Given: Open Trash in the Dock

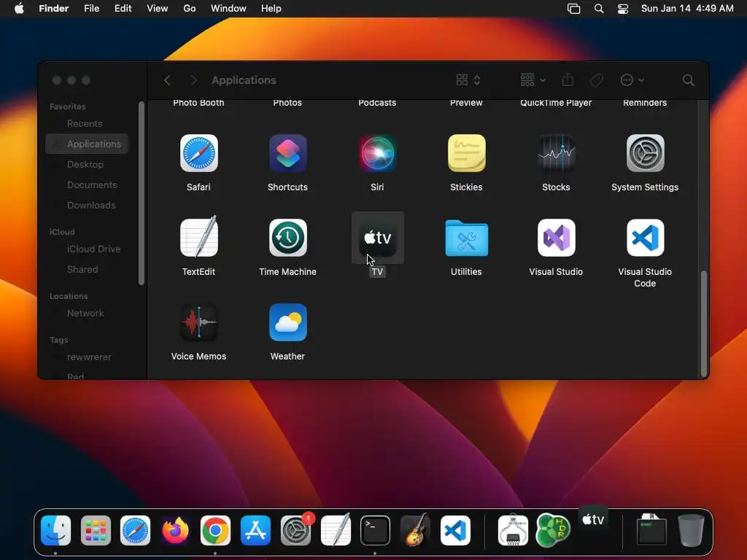Looking at the screenshot, I should point(691,530).
